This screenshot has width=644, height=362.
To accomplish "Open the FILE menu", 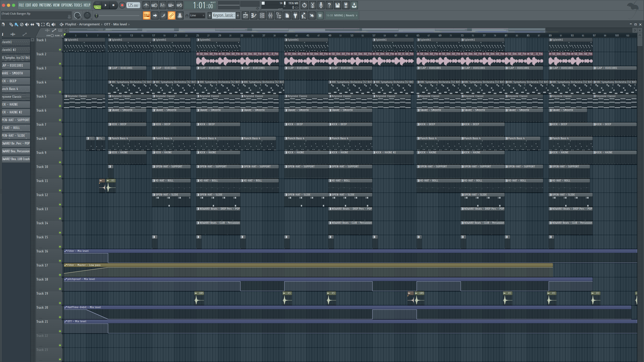I will 21,5.
